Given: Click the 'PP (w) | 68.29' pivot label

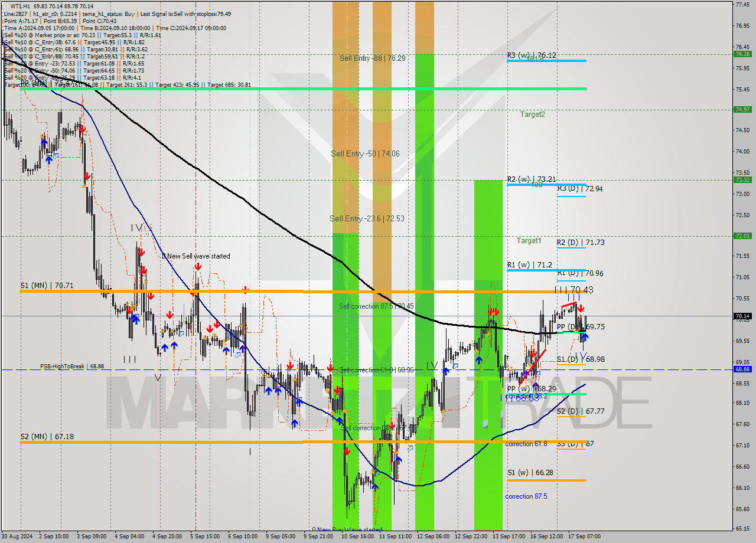Looking at the screenshot, I should point(532,388).
